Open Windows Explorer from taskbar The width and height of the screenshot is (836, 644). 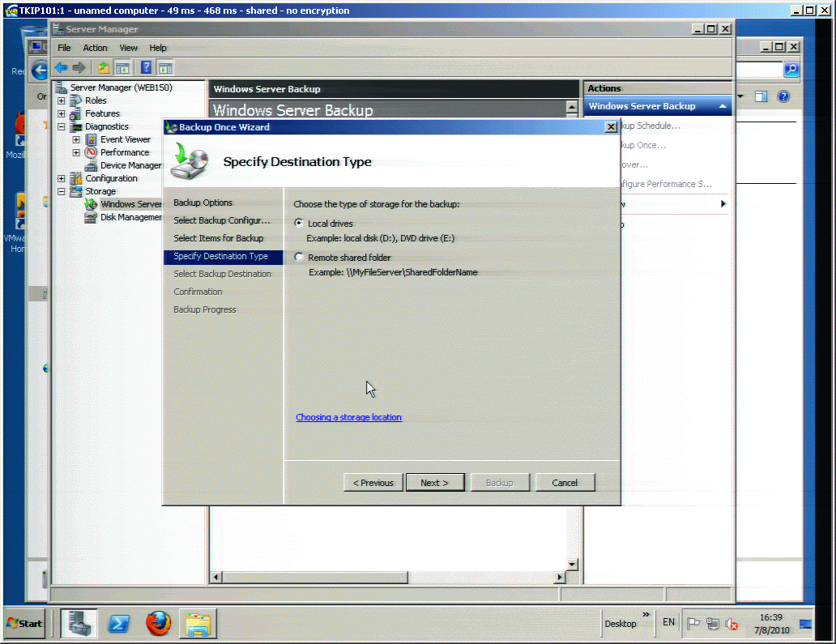coord(198,624)
